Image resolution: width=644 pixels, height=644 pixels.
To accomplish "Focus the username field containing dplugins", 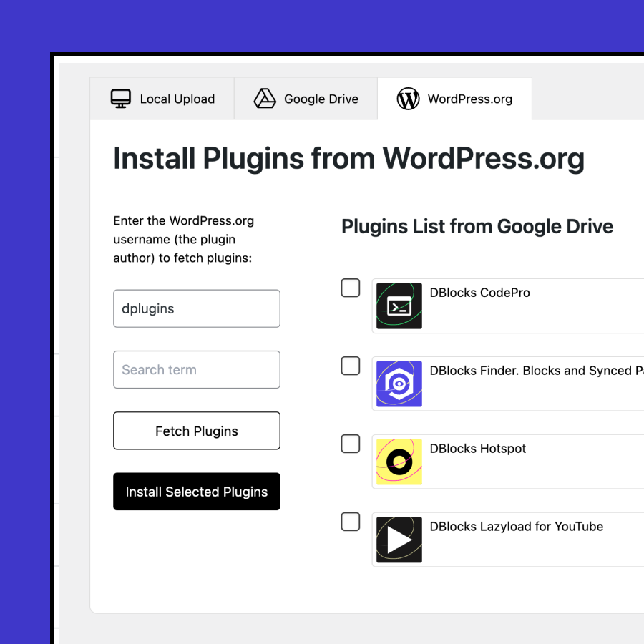I will (197, 308).
